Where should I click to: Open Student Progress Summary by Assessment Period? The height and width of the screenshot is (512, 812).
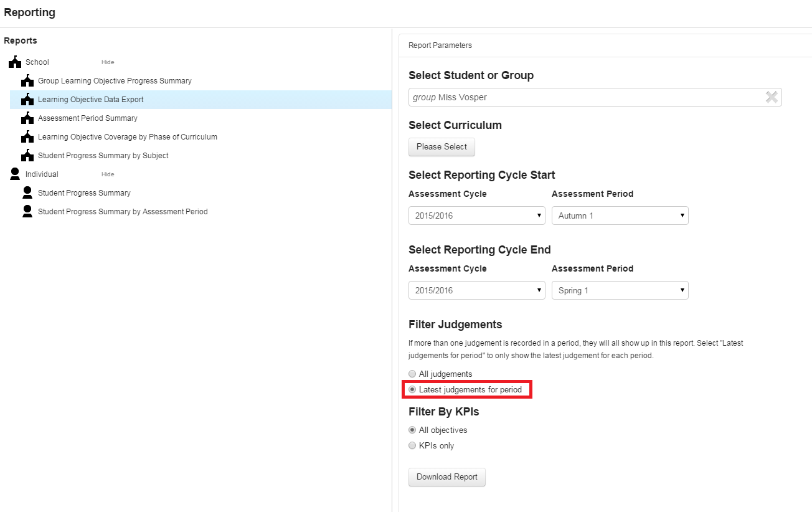[x=123, y=212]
